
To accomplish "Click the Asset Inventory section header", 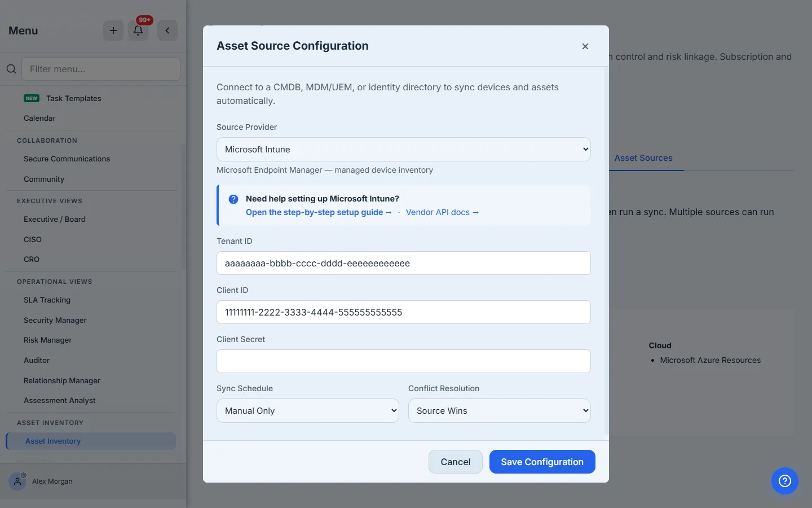I will (x=50, y=423).
